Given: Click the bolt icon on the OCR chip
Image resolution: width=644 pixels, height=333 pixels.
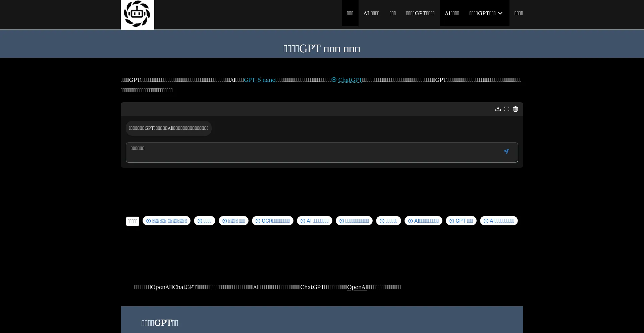Looking at the screenshot, I should pyautogui.click(x=258, y=221).
